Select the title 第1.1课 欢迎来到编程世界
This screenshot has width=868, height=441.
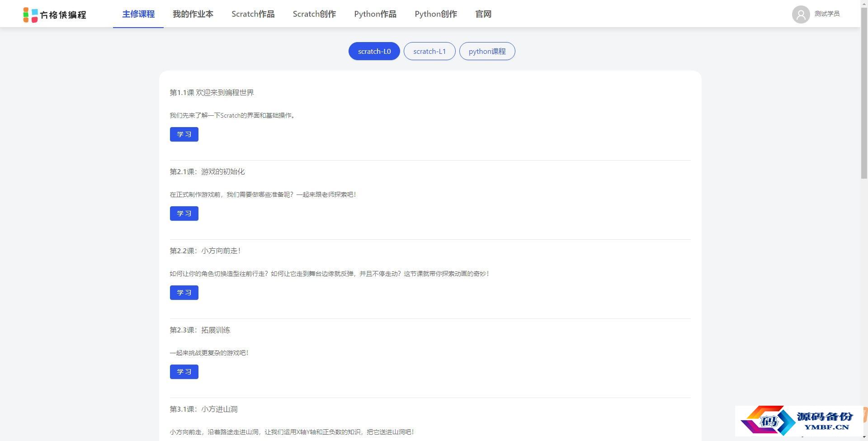click(x=212, y=93)
